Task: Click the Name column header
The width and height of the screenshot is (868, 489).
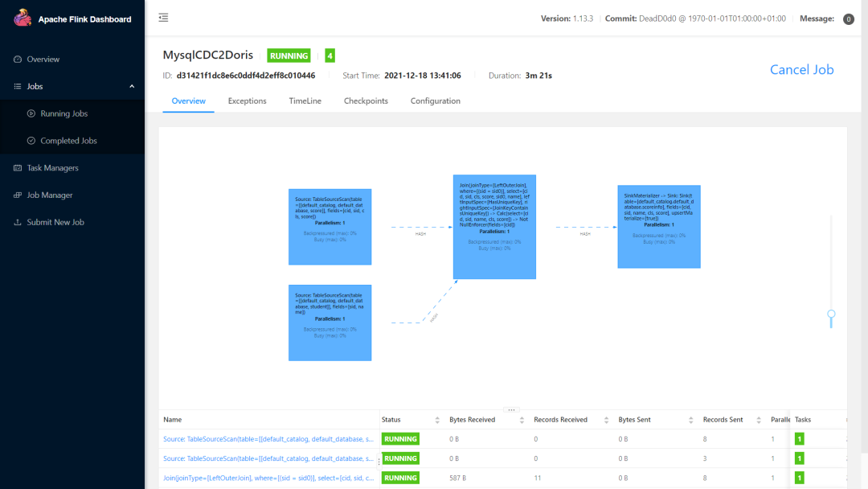Action: [x=172, y=420]
